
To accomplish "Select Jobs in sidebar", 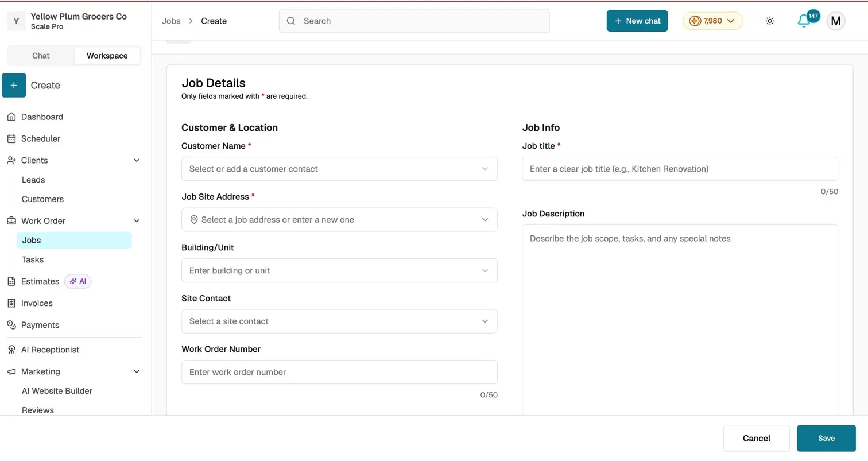I will point(74,241).
